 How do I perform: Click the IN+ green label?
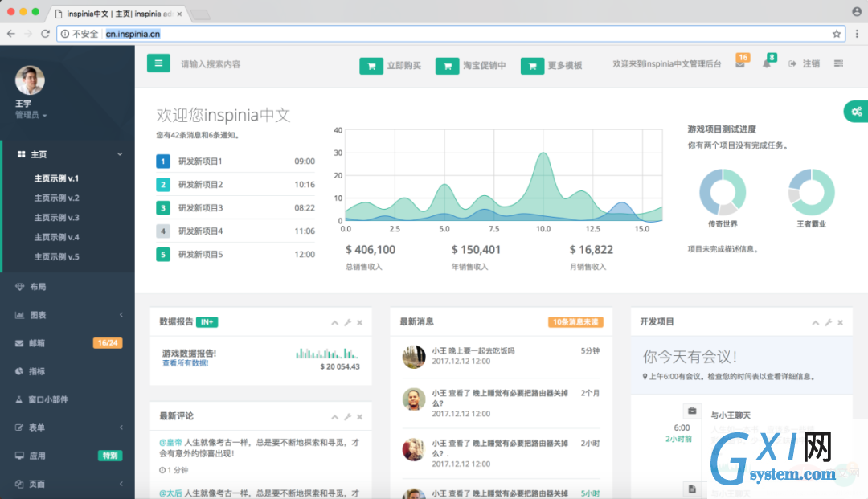[x=207, y=322]
